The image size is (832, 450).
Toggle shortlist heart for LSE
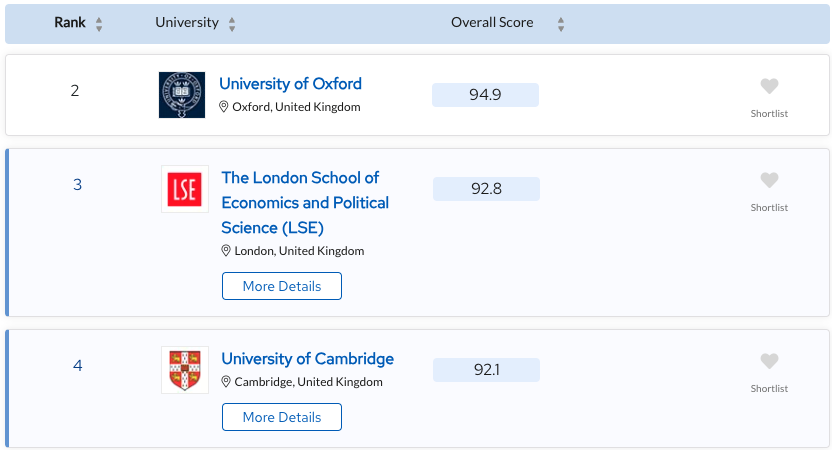769,180
